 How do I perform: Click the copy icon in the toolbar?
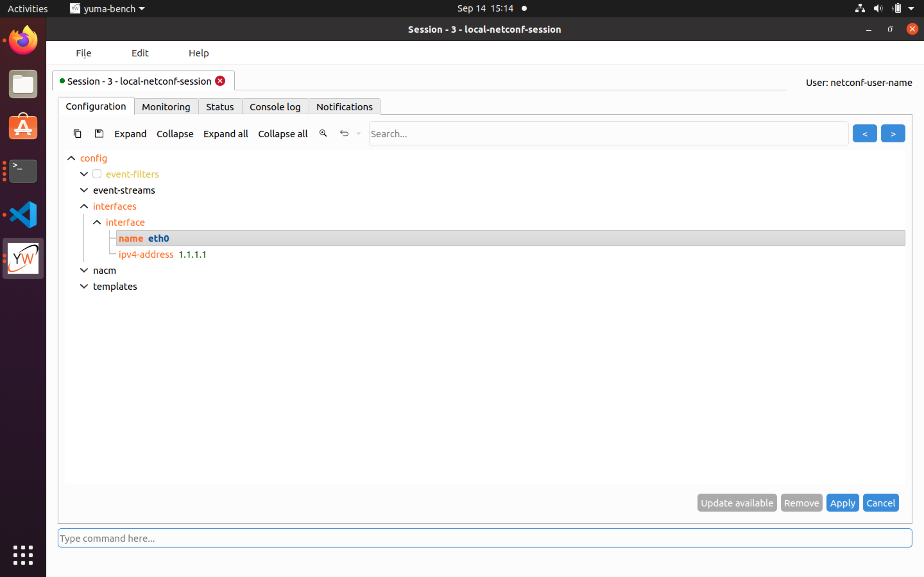(78, 134)
